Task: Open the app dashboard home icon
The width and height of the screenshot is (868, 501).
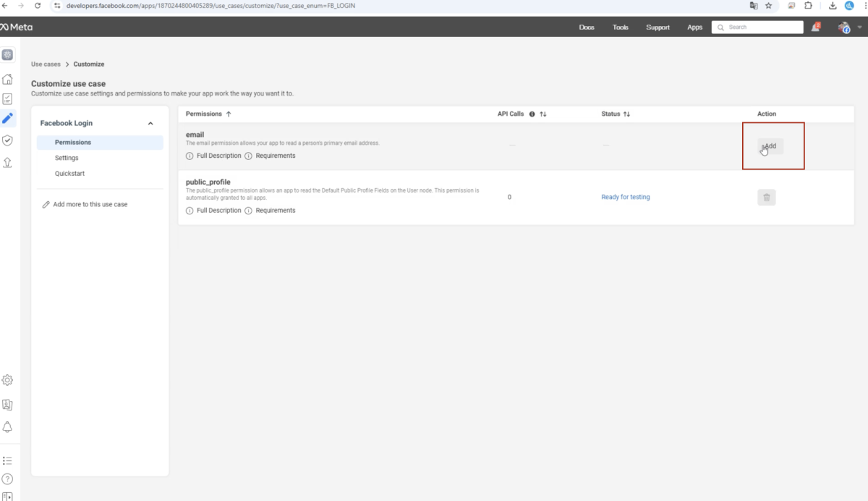Action: click(7, 79)
